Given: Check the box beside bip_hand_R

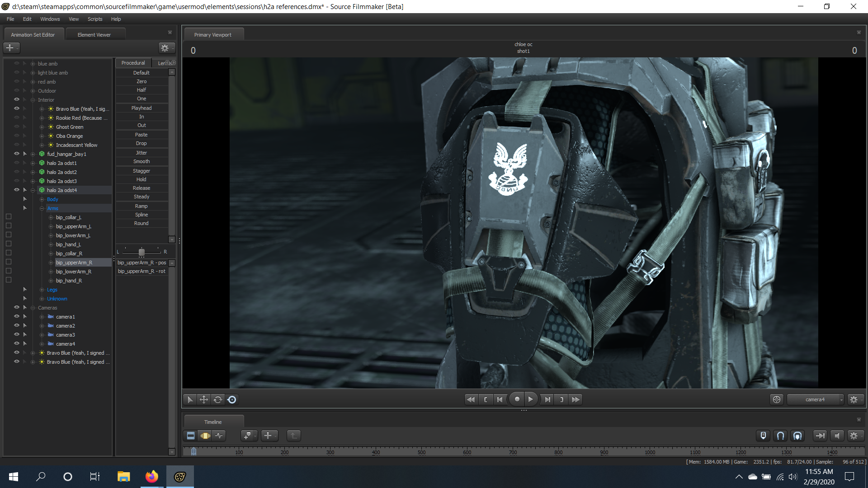Looking at the screenshot, I should [9, 280].
